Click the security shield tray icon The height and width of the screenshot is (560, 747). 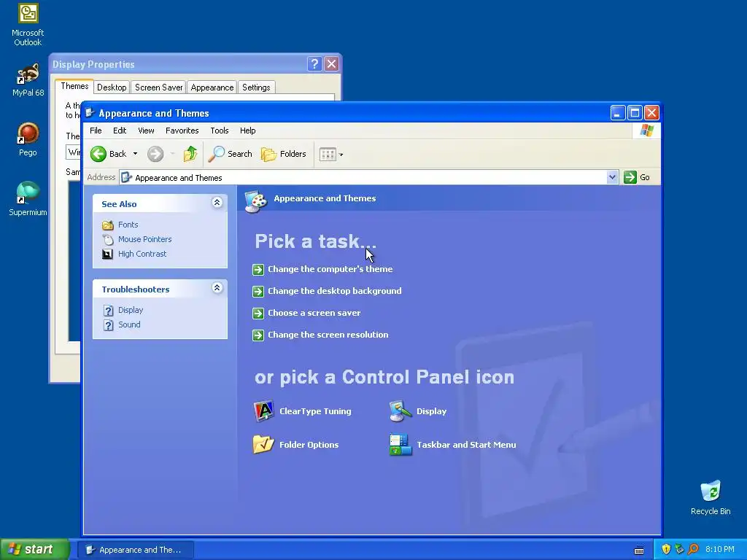(666, 549)
